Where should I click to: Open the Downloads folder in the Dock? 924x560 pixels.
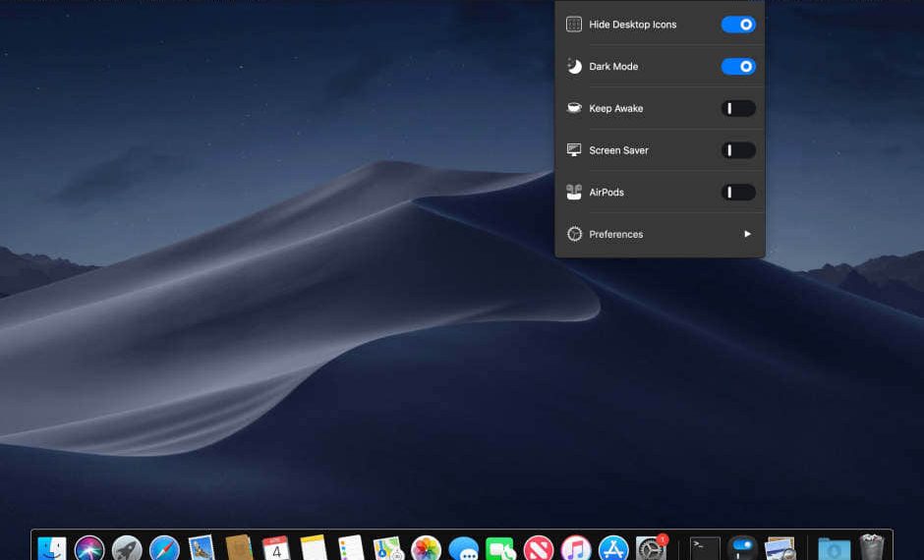(x=834, y=548)
